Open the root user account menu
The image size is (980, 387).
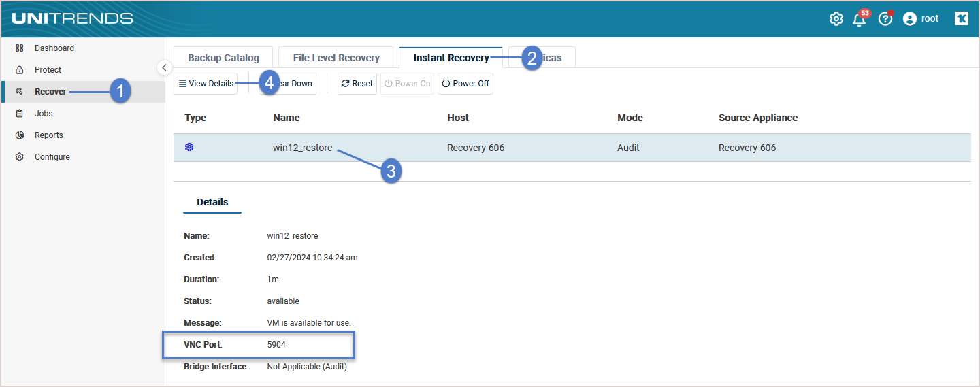921,19
